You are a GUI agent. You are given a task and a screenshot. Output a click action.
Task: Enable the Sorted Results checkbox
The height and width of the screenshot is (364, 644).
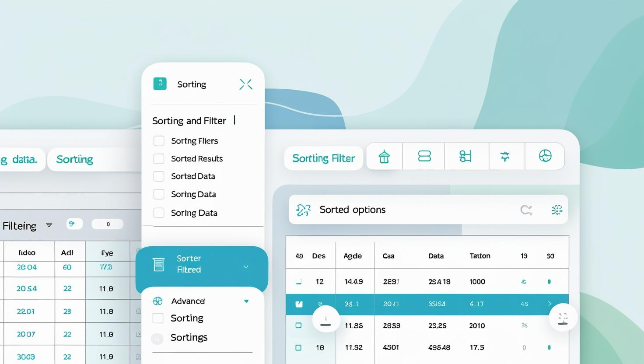coord(159,159)
